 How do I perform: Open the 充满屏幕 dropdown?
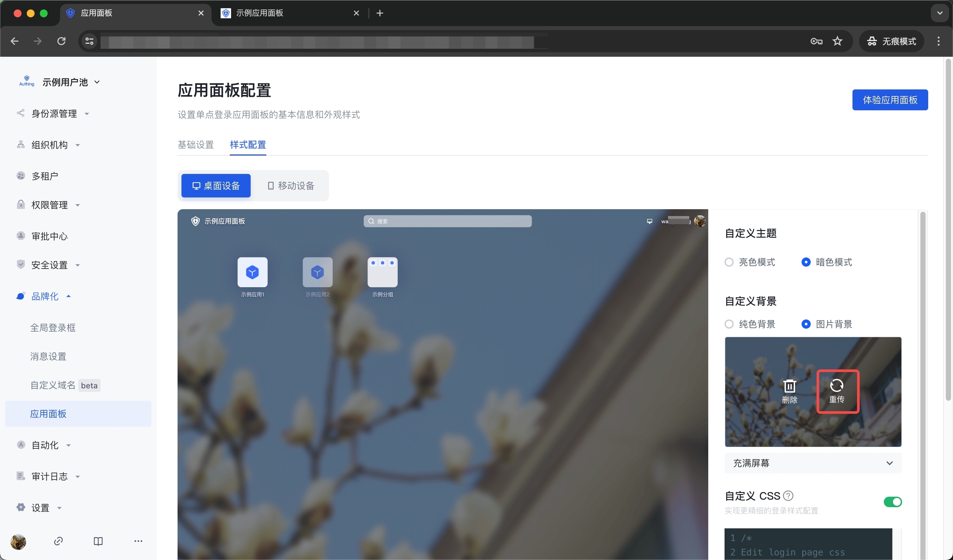(813, 463)
